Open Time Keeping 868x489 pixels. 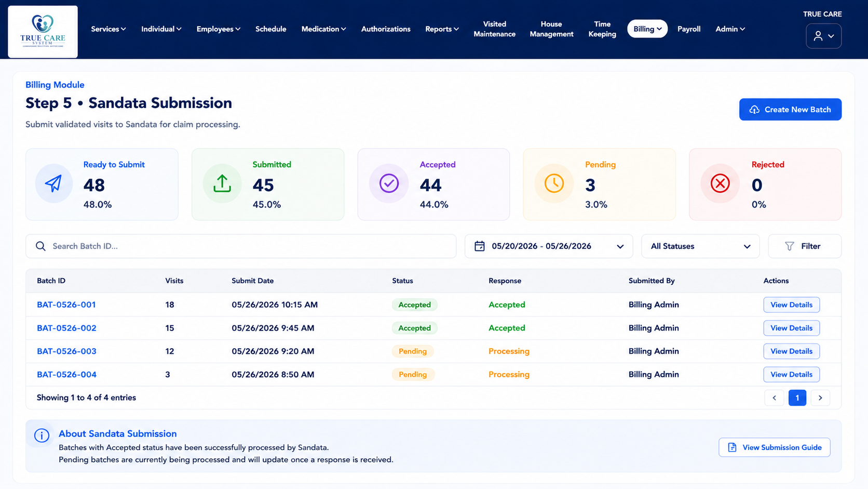[x=602, y=29]
